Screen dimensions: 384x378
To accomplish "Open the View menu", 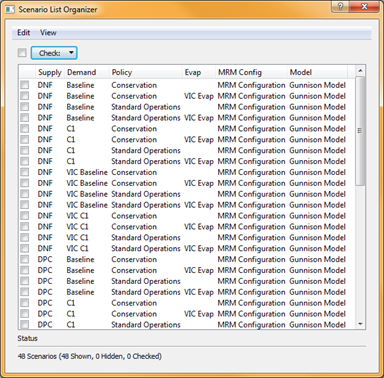I will 48,33.
